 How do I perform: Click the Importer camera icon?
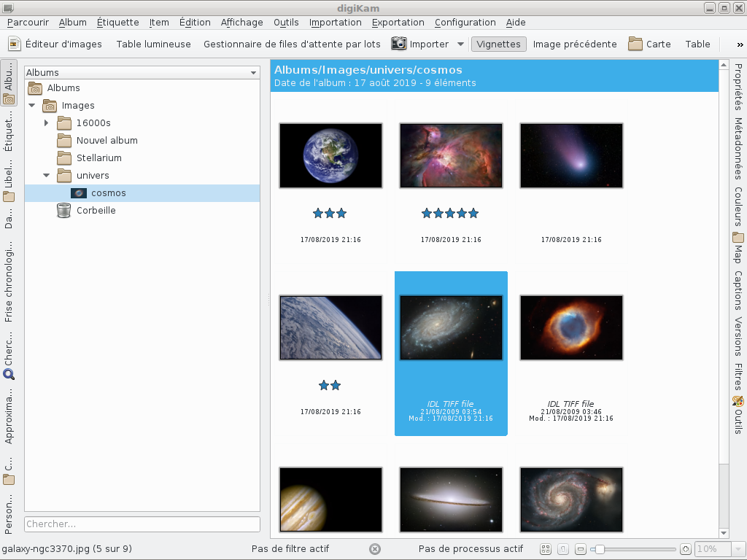pos(399,44)
